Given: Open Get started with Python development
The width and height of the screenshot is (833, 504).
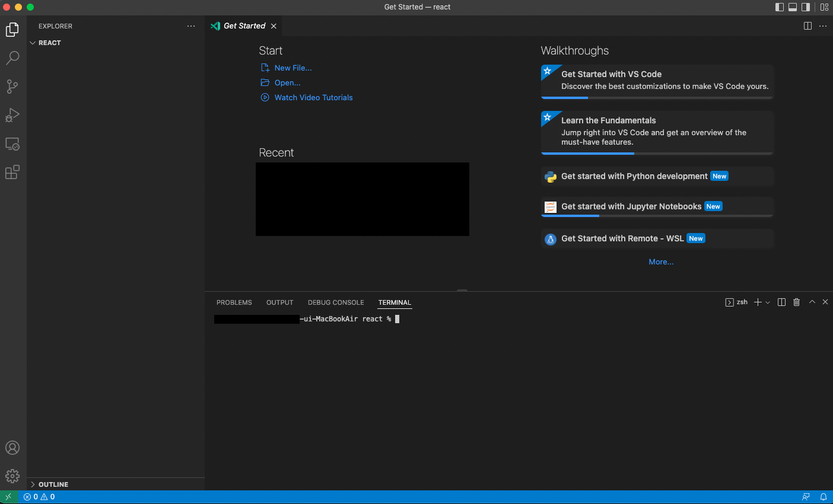Looking at the screenshot, I should [657, 176].
